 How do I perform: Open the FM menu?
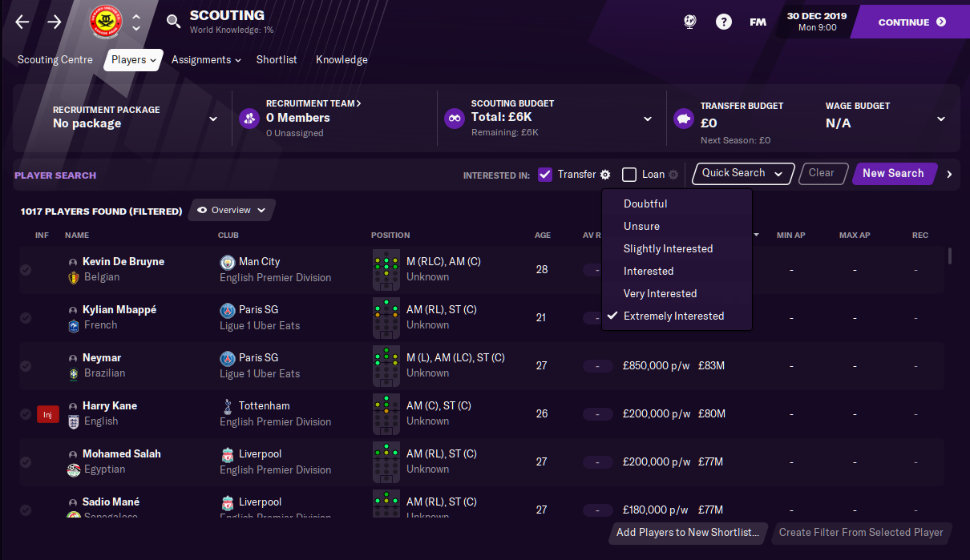point(758,22)
